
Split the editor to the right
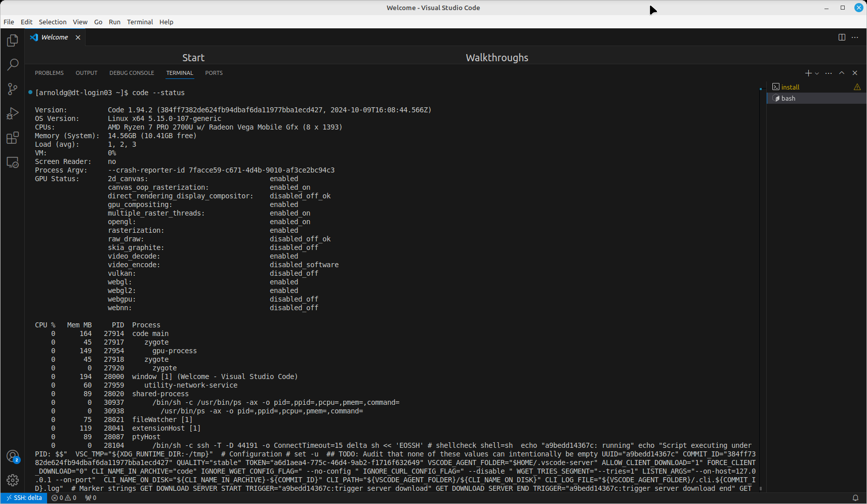coord(842,37)
